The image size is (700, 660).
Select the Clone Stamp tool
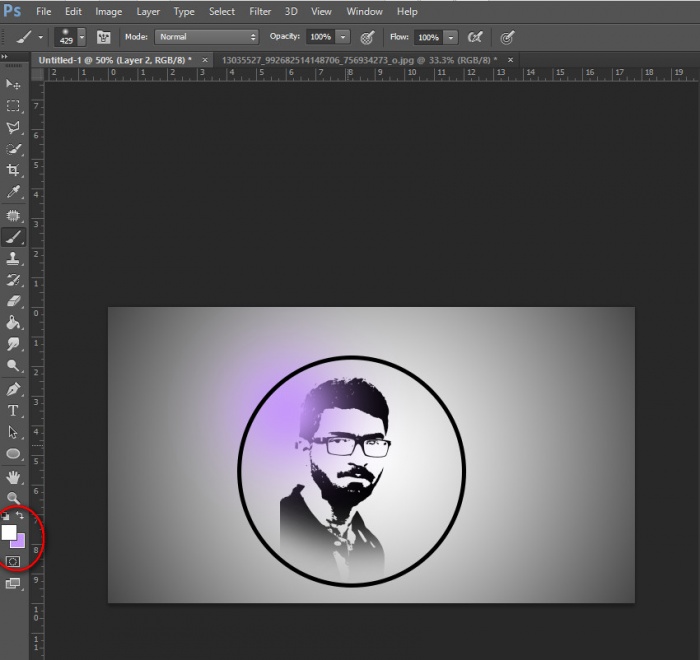(14, 258)
